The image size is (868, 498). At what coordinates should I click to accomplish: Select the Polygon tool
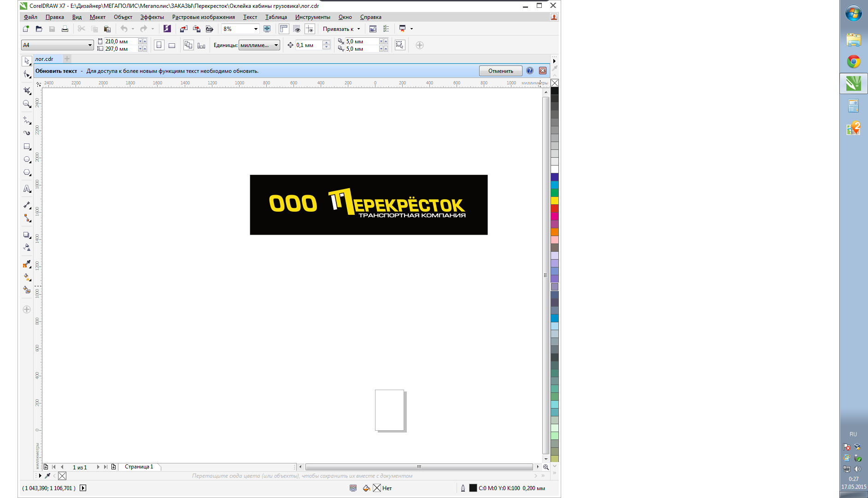click(x=27, y=172)
